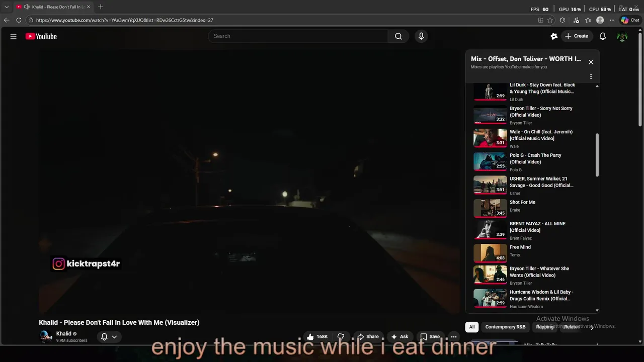Click the Mix title Offset, Don Toliver
644x362 pixels.
[526, 59]
